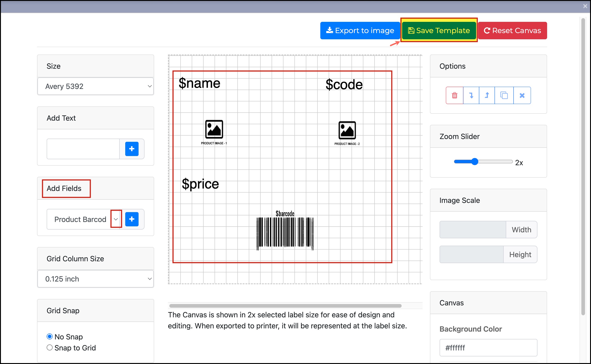Enable Snap to Grid option
591x364 pixels.
point(50,347)
